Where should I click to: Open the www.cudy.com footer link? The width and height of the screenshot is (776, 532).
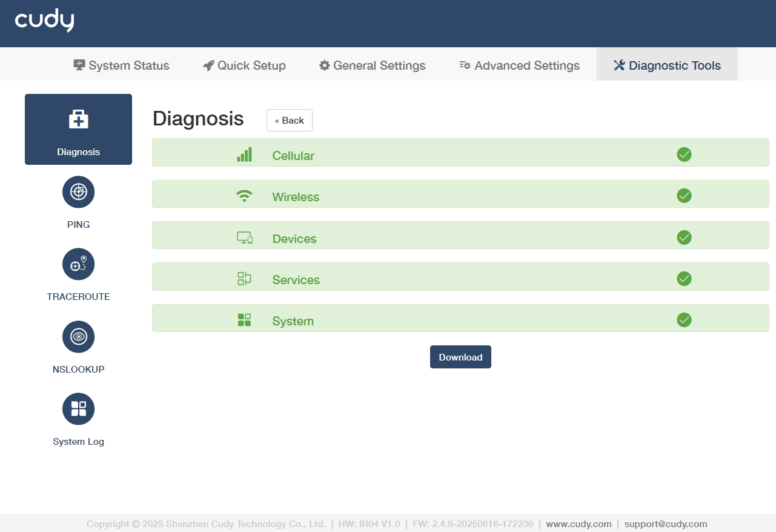click(579, 524)
